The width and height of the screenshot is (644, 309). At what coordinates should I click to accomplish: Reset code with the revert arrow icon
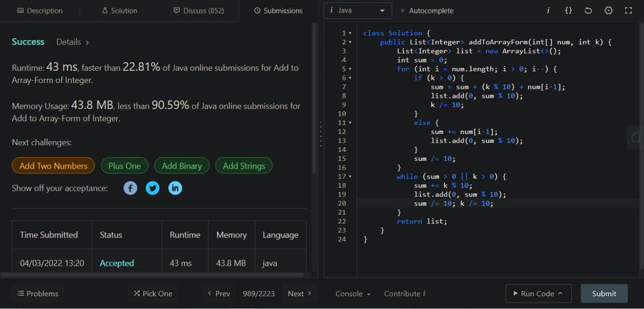[588, 11]
